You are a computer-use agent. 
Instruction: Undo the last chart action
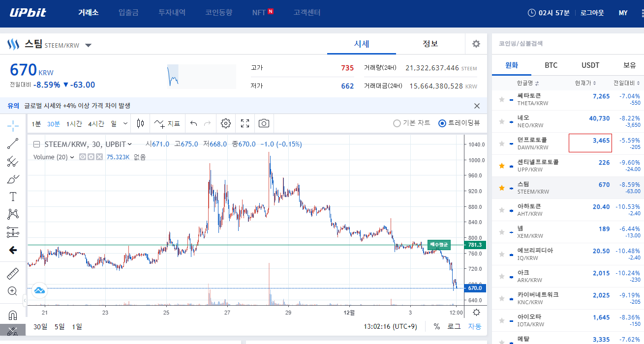[x=193, y=123]
